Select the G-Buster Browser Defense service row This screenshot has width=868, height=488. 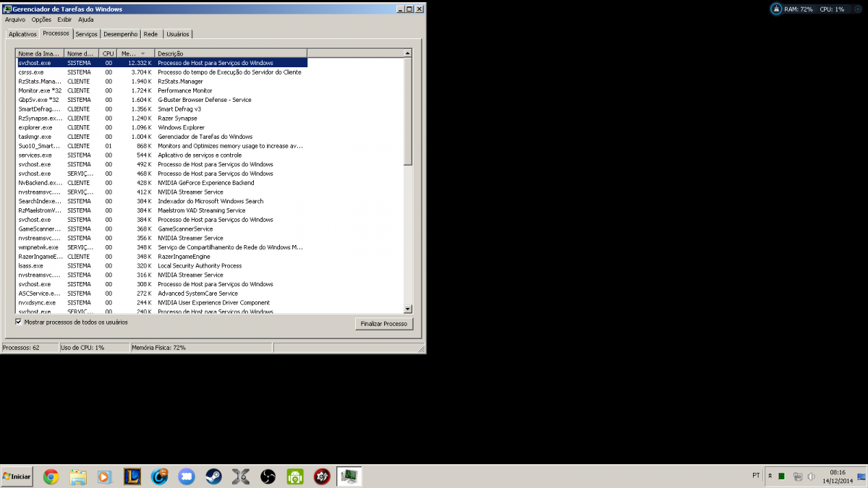coord(162,100)
